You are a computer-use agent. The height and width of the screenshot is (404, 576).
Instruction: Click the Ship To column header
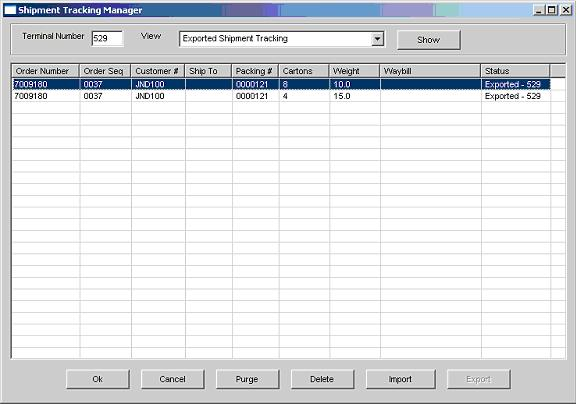click(x=208, y=71)
